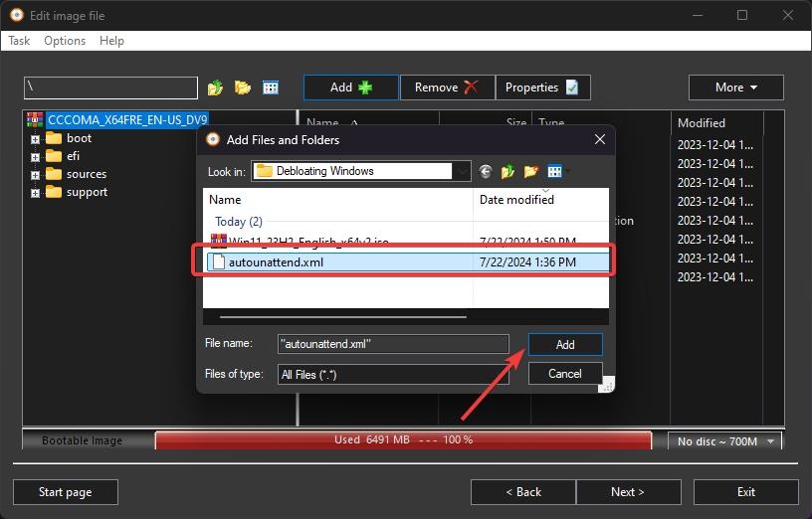
Task: Expand the boot folder node
Action: coord(35,139)
